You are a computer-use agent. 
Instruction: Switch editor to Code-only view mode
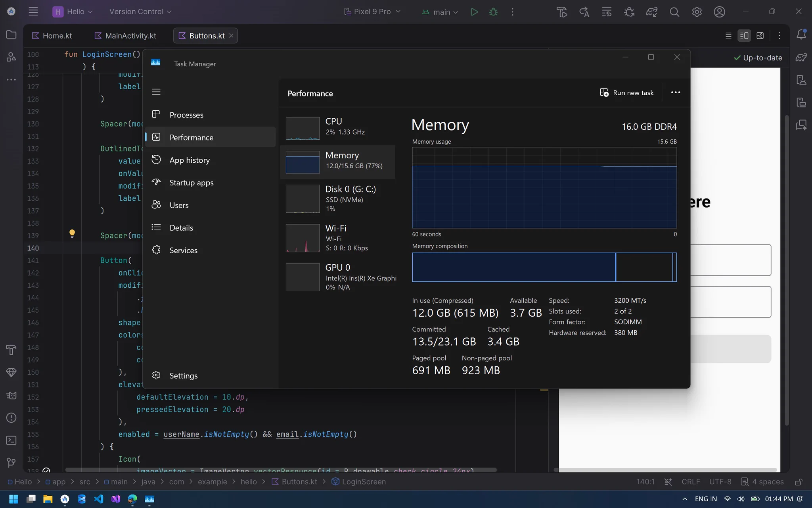click(728, 36)
